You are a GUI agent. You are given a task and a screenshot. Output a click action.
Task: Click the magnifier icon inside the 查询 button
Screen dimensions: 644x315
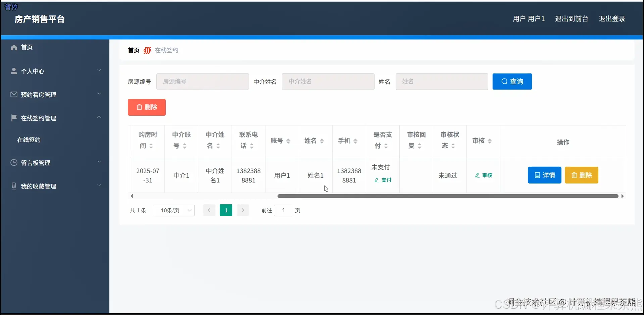[504, 81]
